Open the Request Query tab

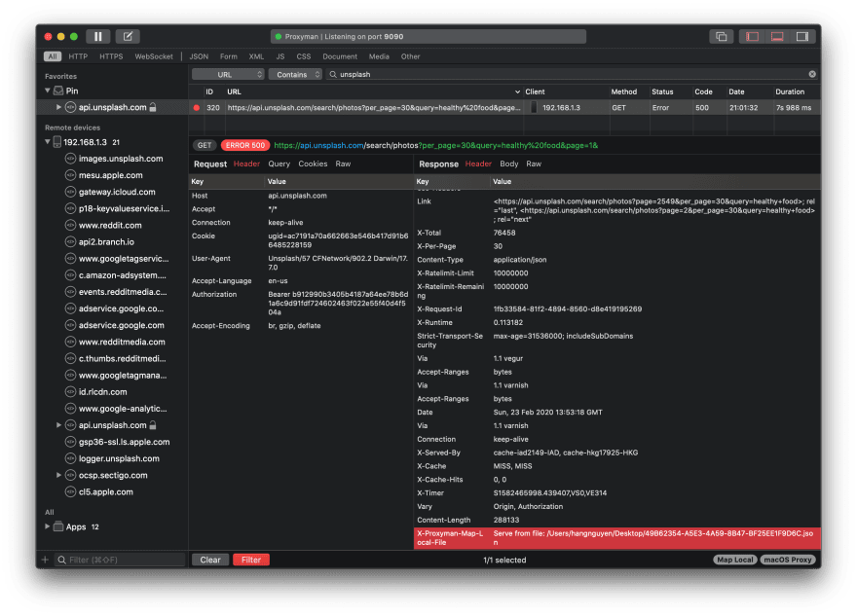click(x=279, y=163)
